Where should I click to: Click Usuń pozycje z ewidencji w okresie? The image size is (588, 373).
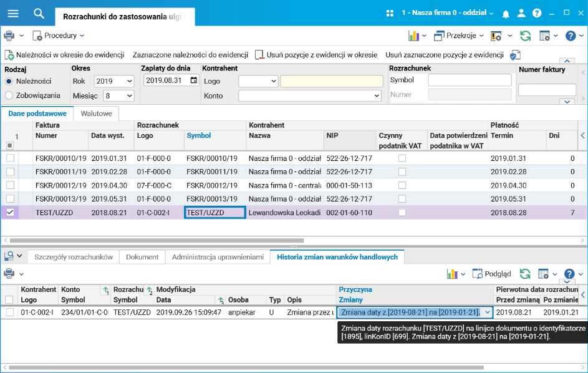click(x=316, y=55)
